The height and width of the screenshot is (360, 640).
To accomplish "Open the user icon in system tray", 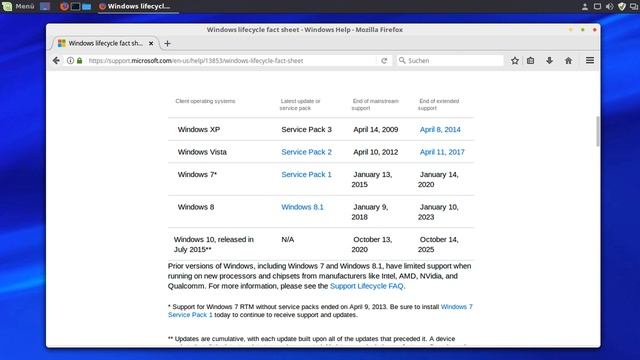I will point(584,6).
